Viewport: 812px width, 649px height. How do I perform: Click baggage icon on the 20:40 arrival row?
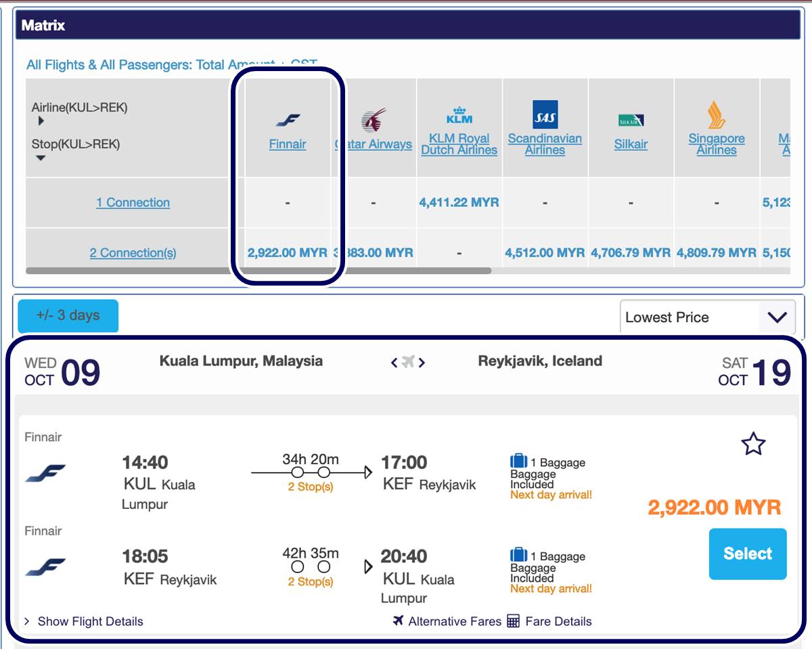tap(518, 555)
